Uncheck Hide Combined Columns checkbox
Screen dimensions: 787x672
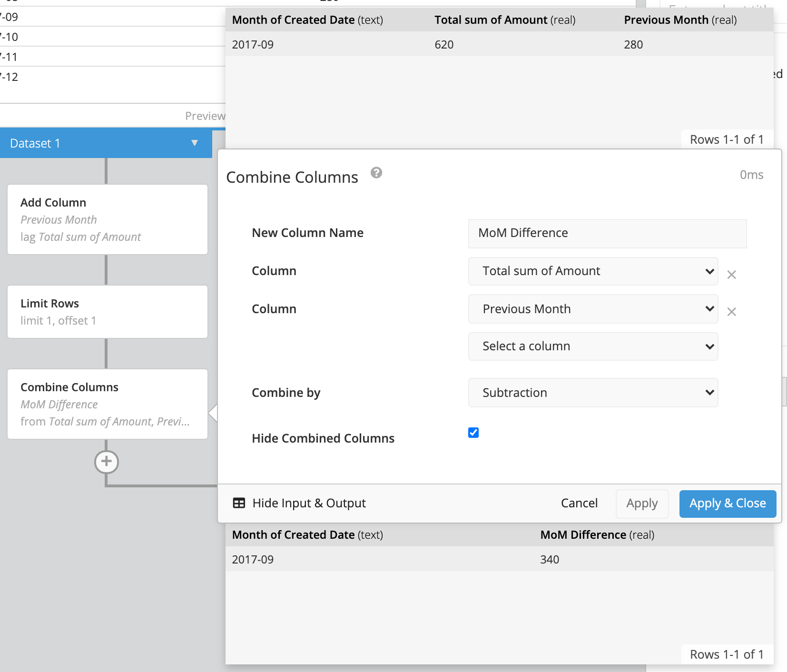point(473,432)
